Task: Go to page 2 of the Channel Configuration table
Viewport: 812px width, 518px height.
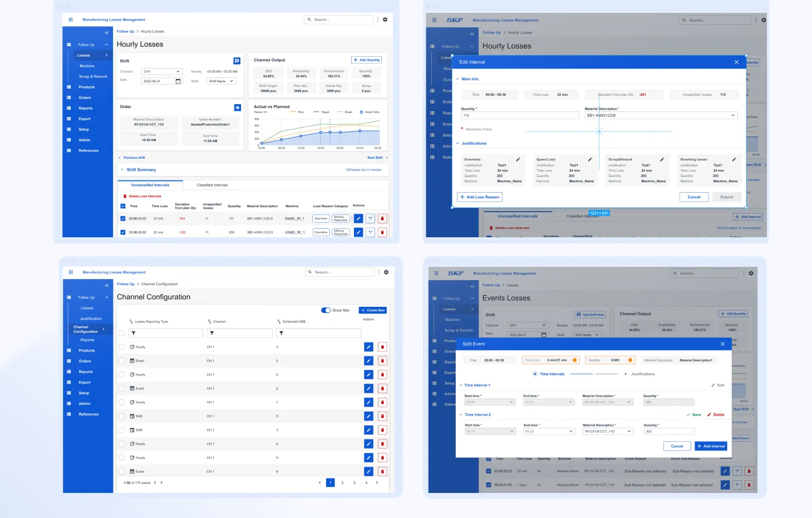Action: [342, 483]
